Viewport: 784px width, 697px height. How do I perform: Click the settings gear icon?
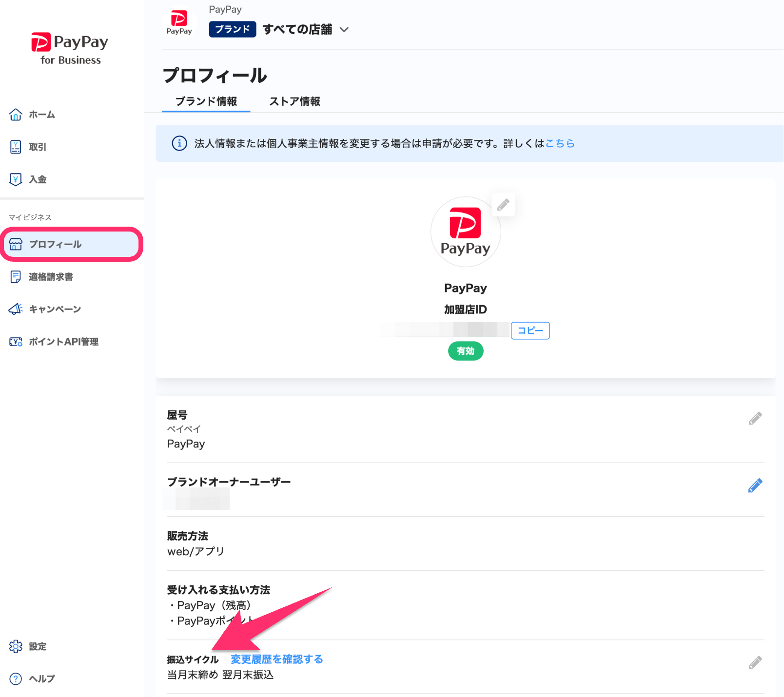[16, 646]
